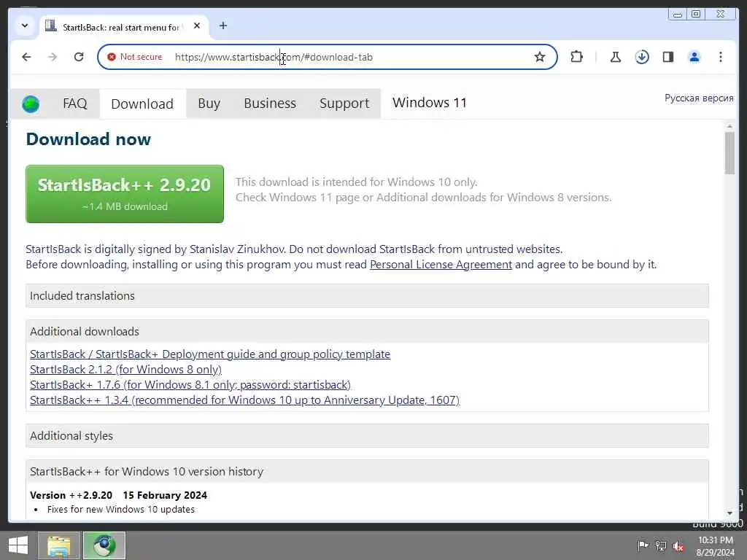Open the Windows Start button
Image resolution: width=747 pixels, height=560 pixels.
coord(18,545)
